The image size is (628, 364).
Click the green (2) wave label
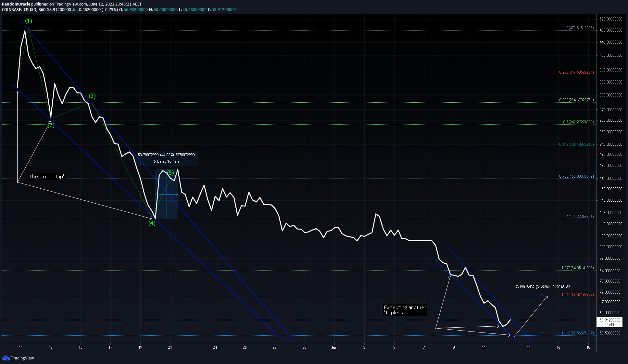tap(51, 126)
